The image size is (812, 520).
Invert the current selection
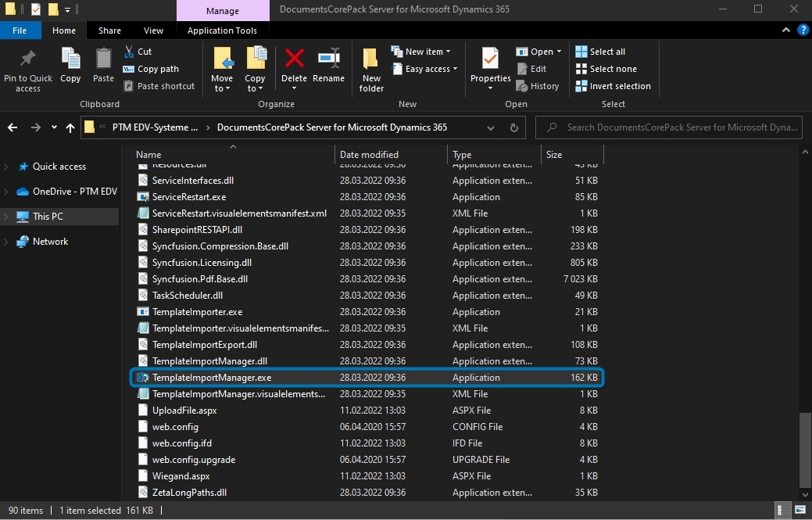point(613,86)
